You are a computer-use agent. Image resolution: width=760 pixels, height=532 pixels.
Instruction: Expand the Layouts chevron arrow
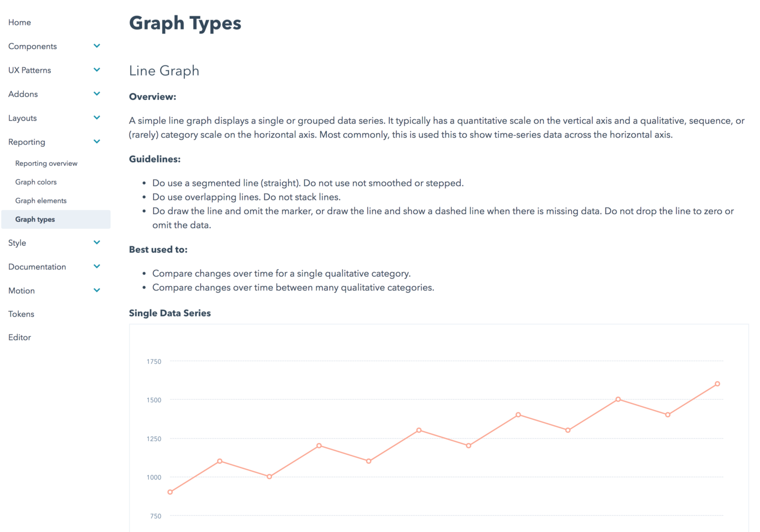coord(97,118)
